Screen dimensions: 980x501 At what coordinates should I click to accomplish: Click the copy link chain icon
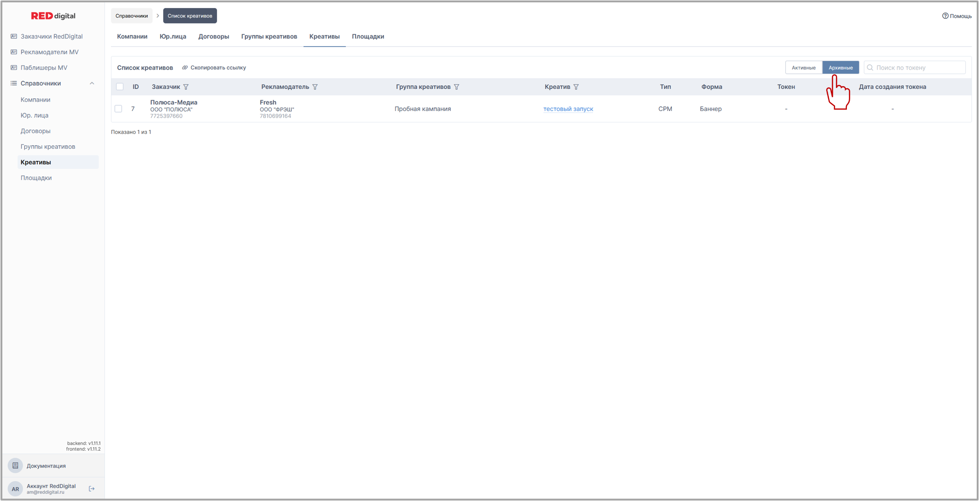pyautogui.click(x=185, y=68)
